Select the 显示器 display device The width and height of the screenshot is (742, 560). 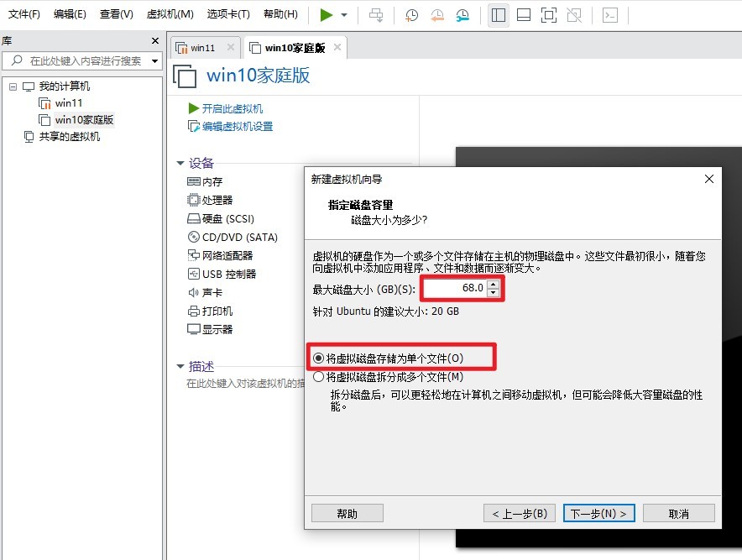click(x=210, y=329)
